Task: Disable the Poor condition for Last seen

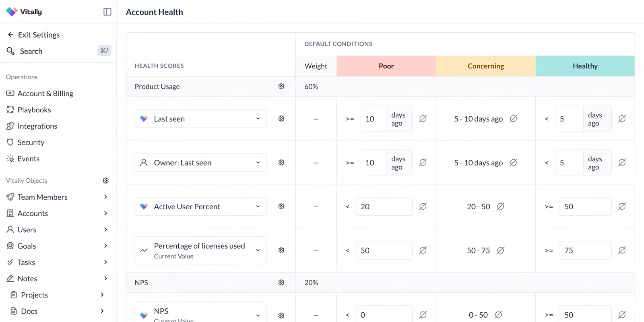Action: point(423,119)
